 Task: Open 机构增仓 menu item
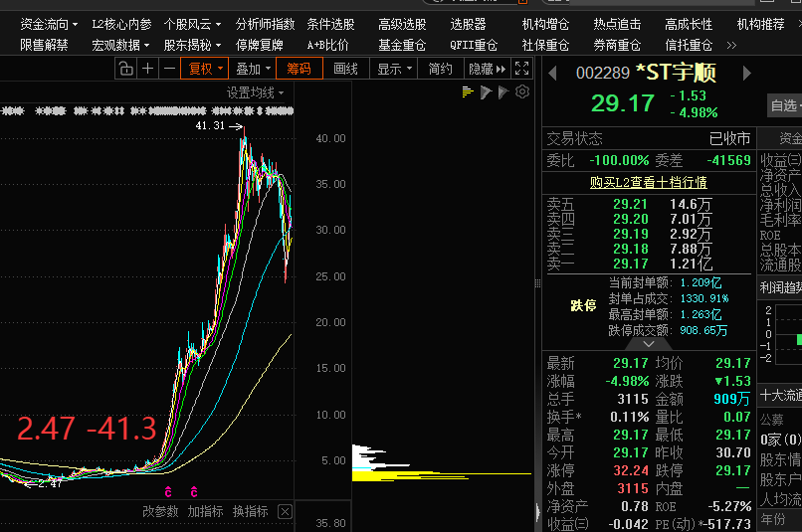[x=545, y=24]
